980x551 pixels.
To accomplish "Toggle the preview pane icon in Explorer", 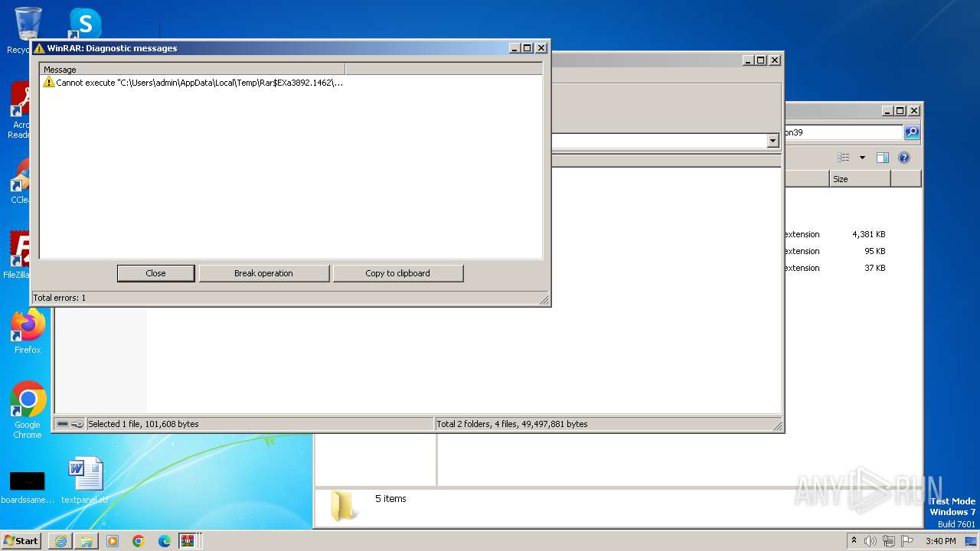I will (x=883, y=158).
